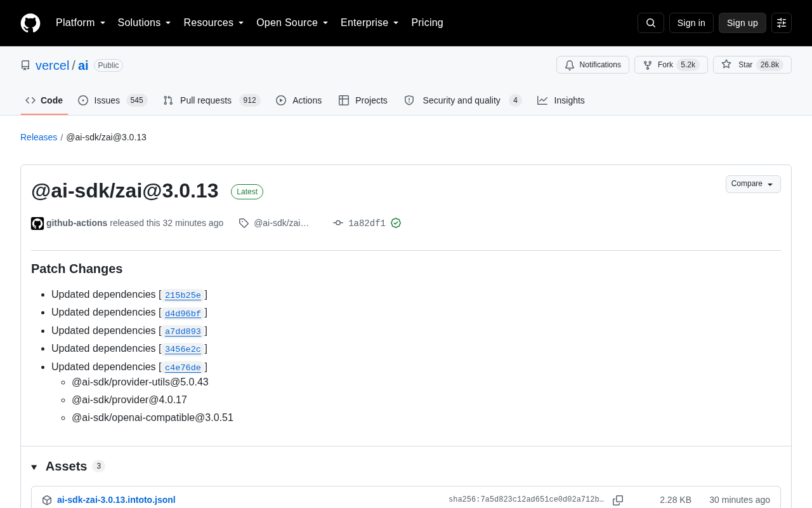This screenshot has height=508, width=812.
Task: Click the sha256 hash text
Action: (x=527, y=500)
